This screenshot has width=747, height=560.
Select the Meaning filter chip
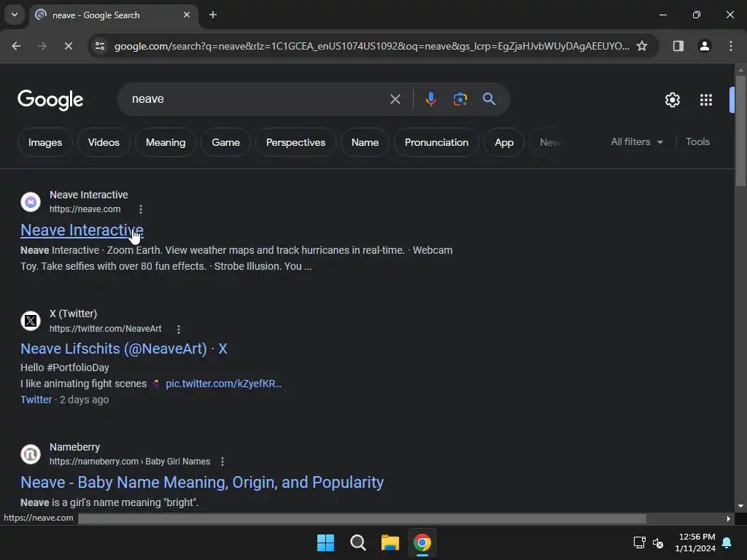tap(166, 142)
